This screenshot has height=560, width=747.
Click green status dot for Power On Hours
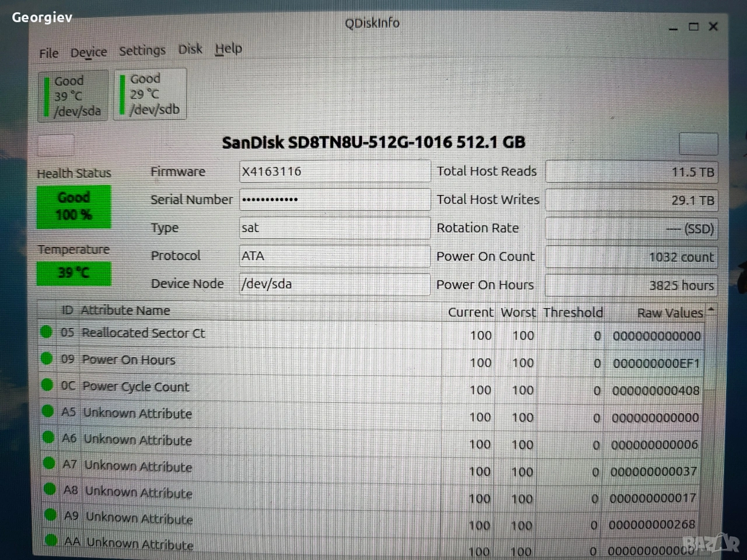(x=47, y=358)
